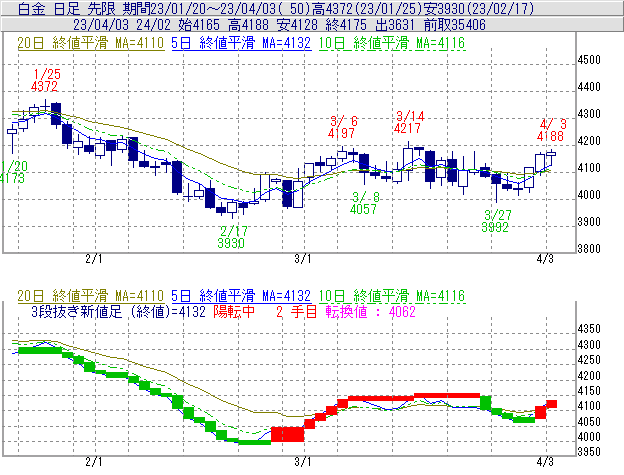Click the 4250 axis label in lower chart
Viewport: 624px width, 475px height.
[x=589, y=360]
